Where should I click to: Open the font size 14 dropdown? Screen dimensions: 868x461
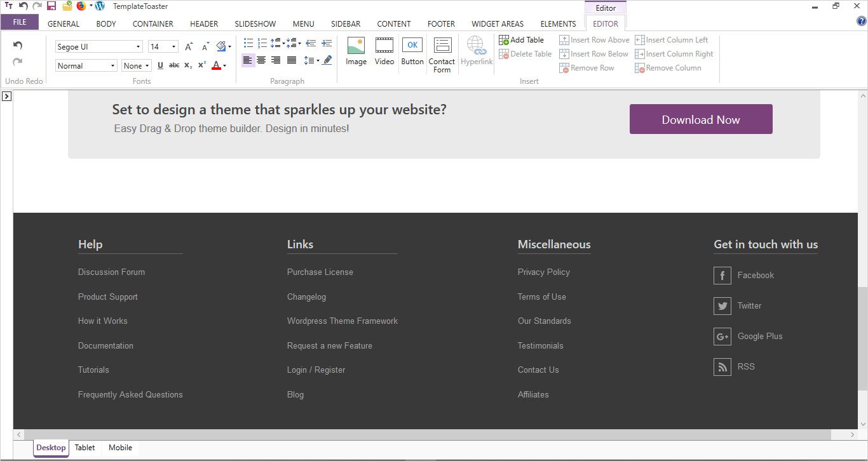click(x=163, y=47)
